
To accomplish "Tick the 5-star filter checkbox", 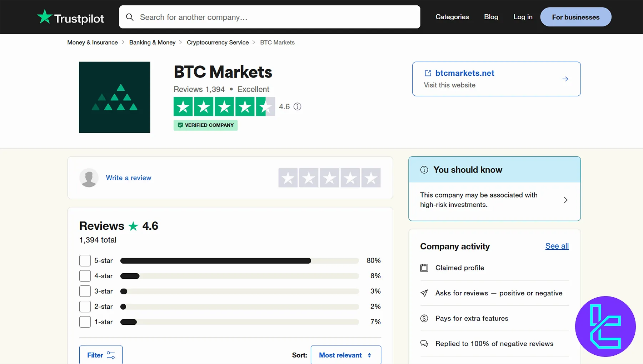I will tap(85, 260).
